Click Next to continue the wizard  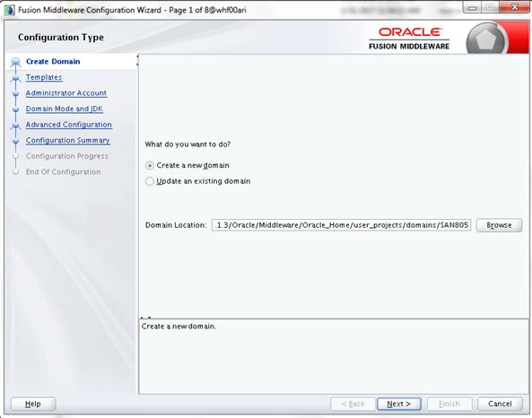(399, 404)
